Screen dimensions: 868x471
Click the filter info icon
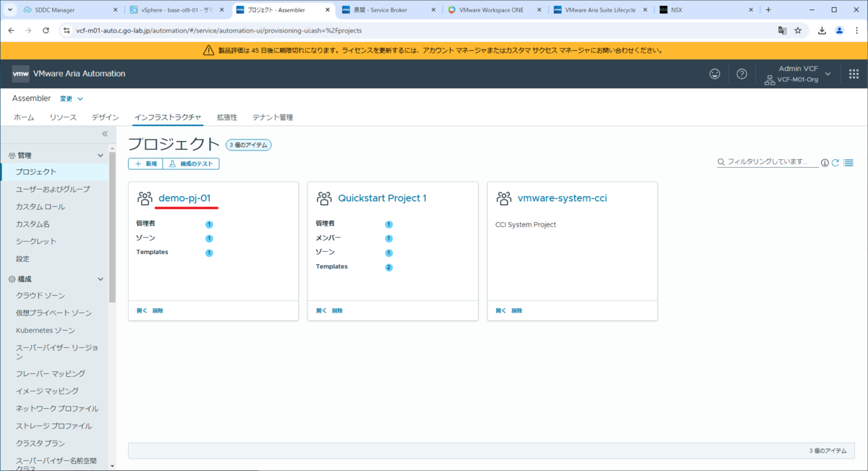pos(825,163)
